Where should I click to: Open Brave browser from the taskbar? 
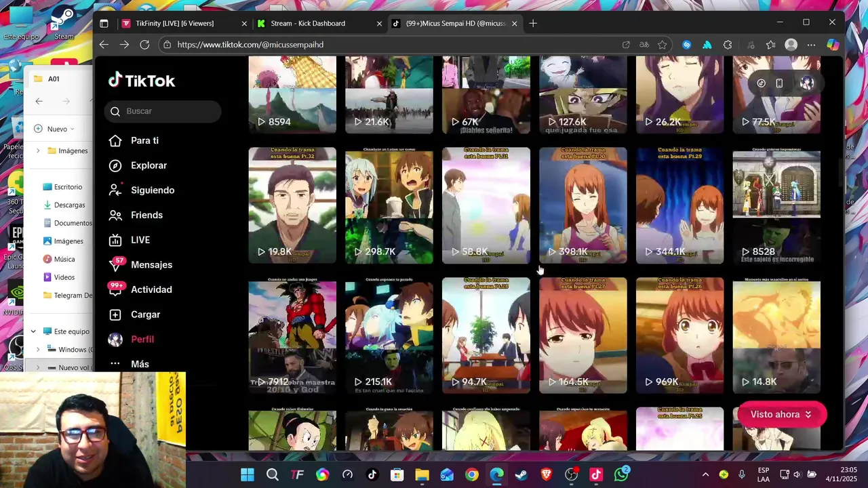click(x=547, y=474)
